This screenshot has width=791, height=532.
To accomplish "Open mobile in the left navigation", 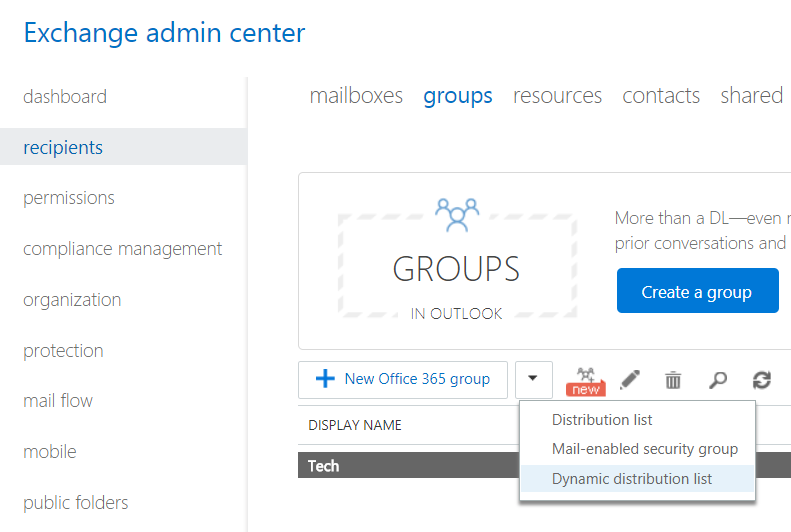I will (50, 452).
